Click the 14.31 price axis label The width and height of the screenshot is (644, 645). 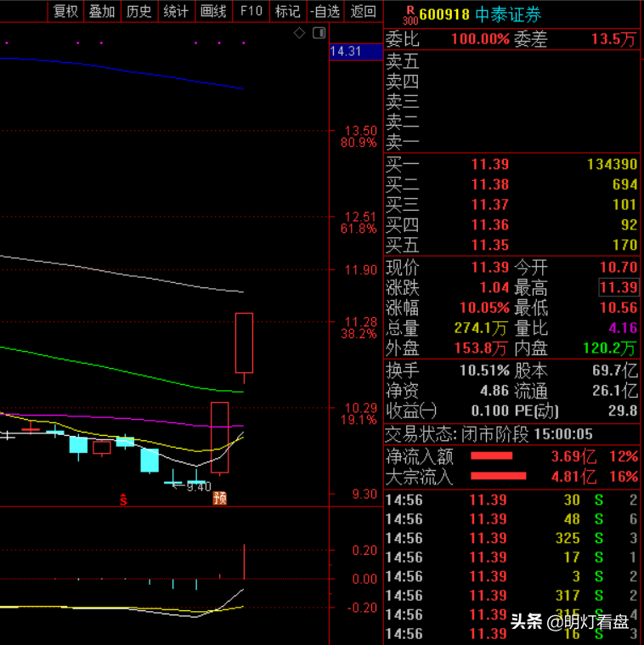click(x=356, y=52)
